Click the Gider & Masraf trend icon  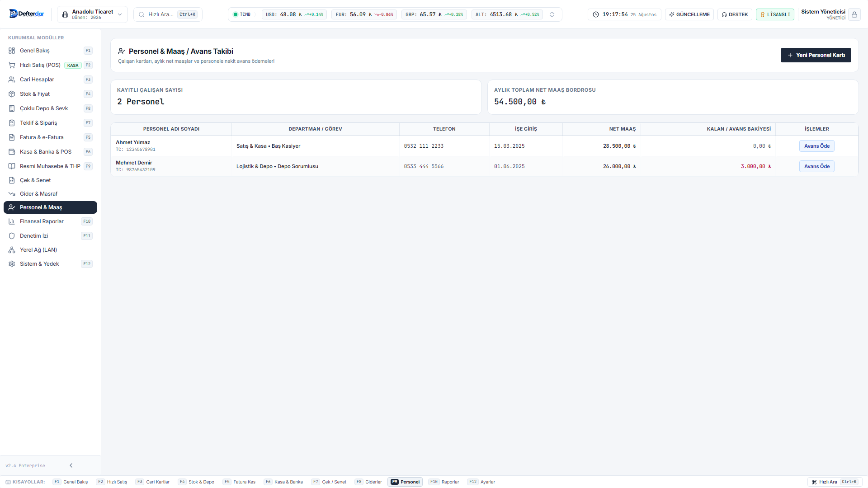pyautogui.click(x=12, y=194)
